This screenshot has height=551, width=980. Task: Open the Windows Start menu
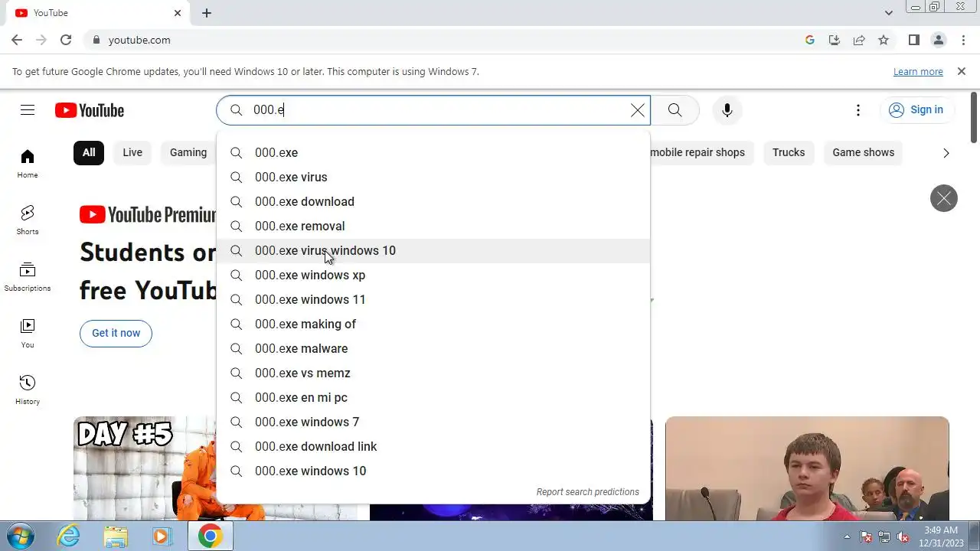pos(21,536)
